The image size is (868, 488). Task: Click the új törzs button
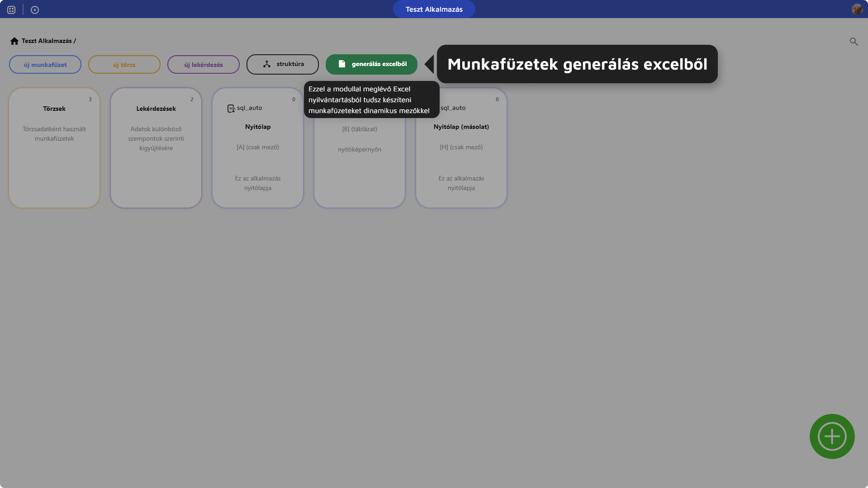pyautogui.click(x=124, y=65)
